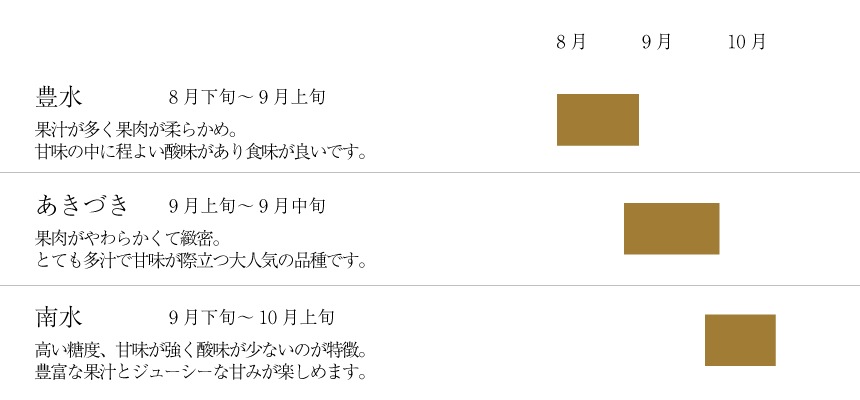Viewport: 860px width, 400px height.
Task: Click the 10月 month header label
Action: pos(747,42)
